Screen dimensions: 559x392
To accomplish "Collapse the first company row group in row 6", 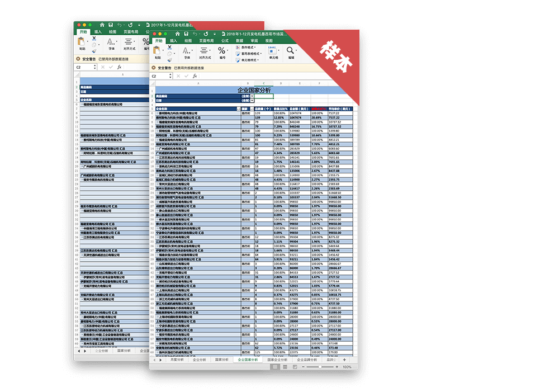I will (157, 113).
